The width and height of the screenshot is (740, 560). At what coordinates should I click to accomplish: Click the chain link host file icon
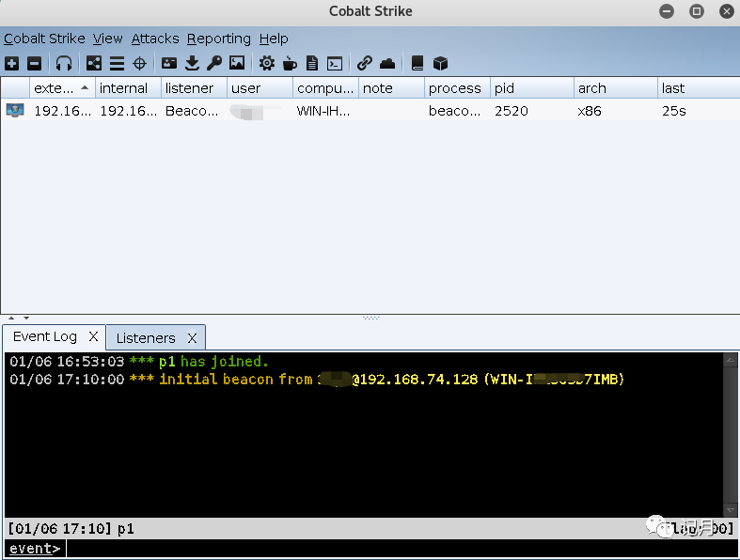(364, 63)
